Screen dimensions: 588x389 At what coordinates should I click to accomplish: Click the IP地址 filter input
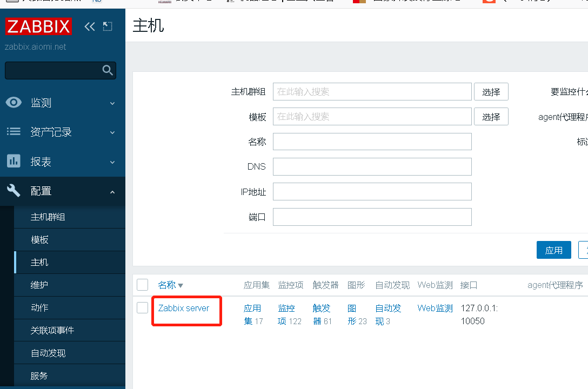click(x=372, y=192)
